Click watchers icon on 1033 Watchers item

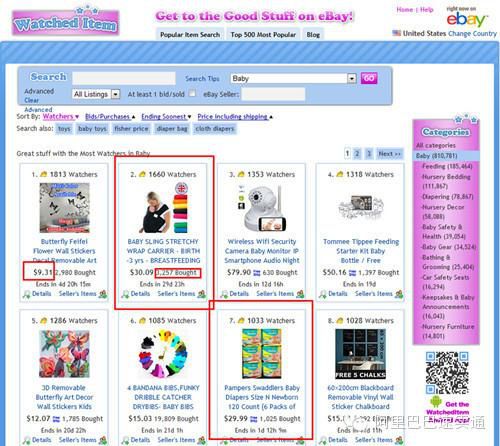pyautogui.click(x=241, y=320)
